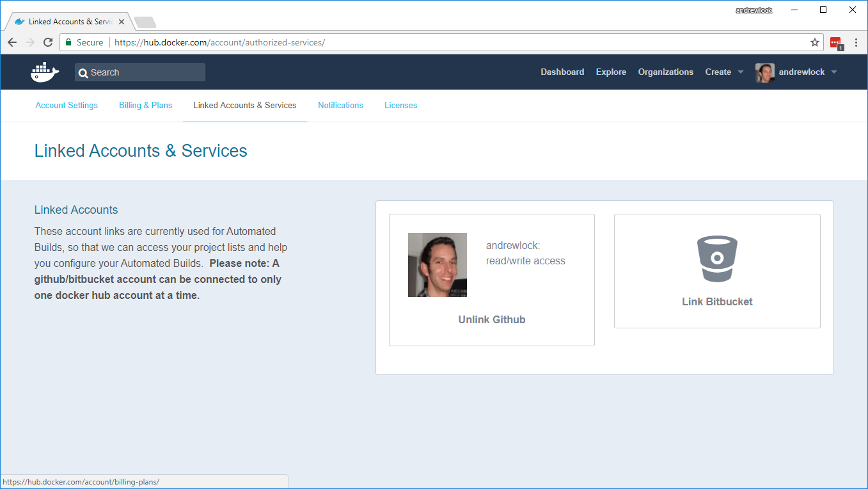Maximize the browser window
This screenshot has width=868, height=489.
tap(823, 10)
